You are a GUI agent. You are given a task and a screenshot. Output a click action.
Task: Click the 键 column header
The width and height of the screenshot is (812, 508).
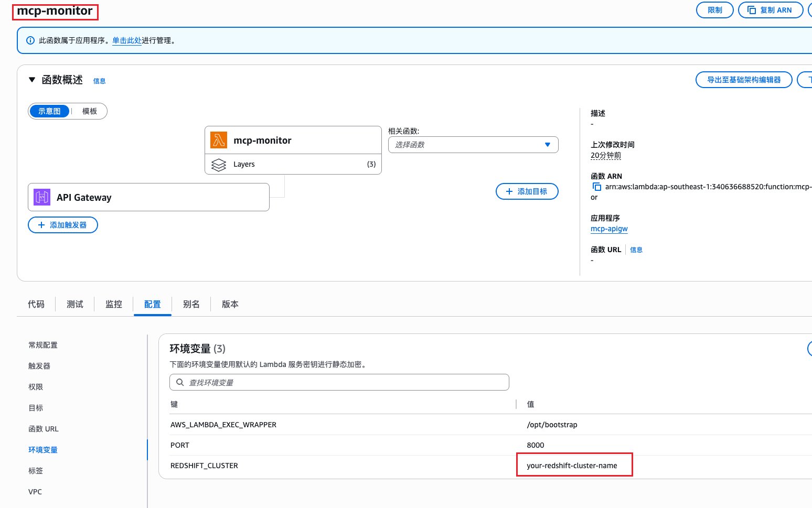coord(174,404)
